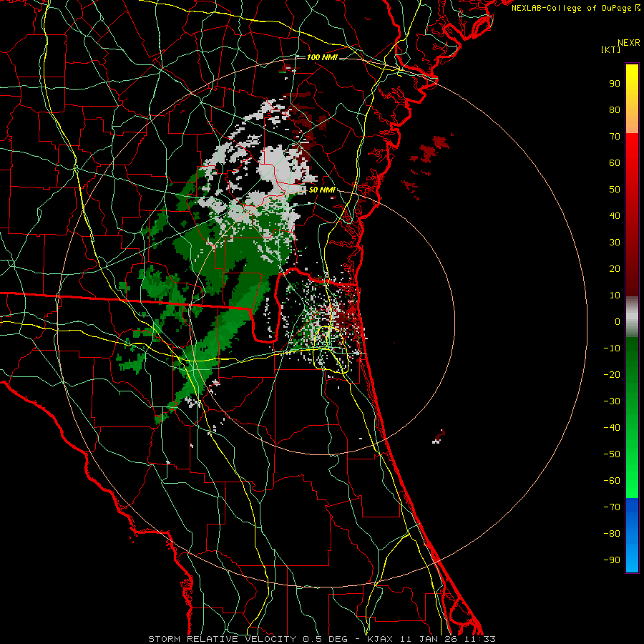
Task: Click the -10 scale value
Action: coord(612,348)
